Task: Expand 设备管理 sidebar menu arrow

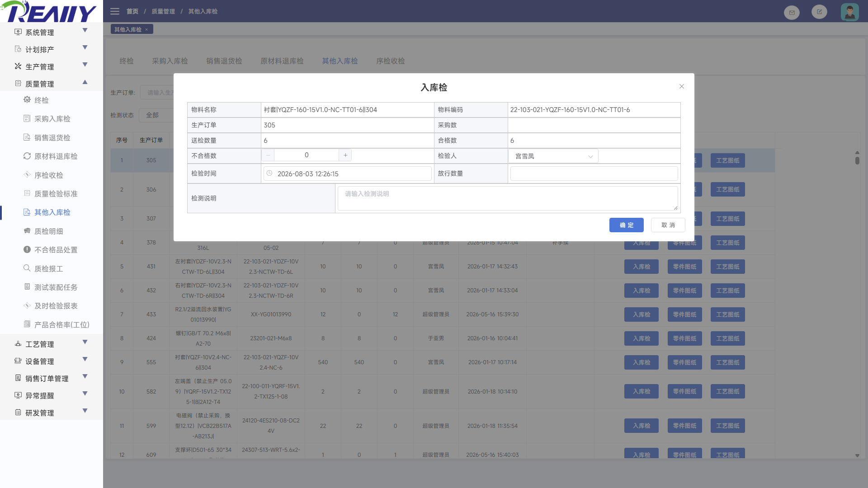Action: click(x=85, y=360)
